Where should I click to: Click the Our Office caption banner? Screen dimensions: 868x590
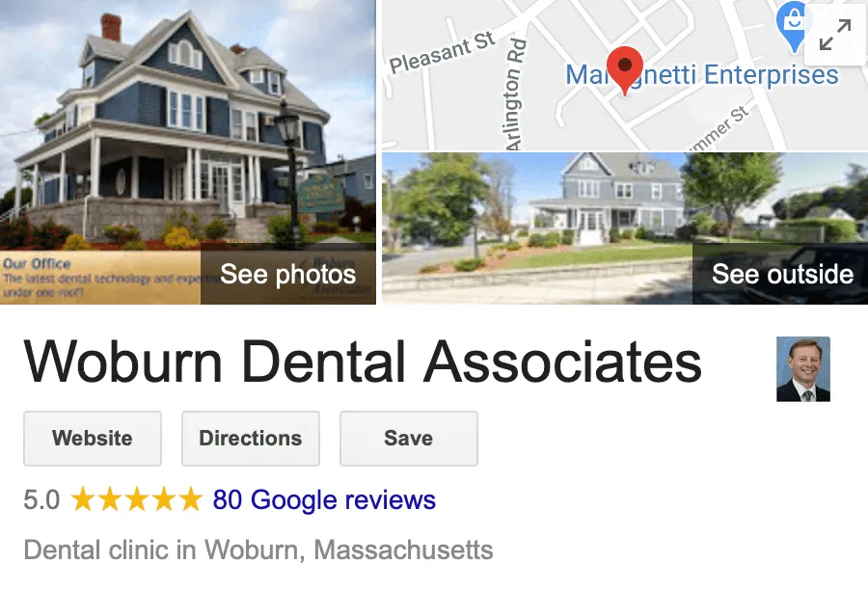[x=100, y=278]
